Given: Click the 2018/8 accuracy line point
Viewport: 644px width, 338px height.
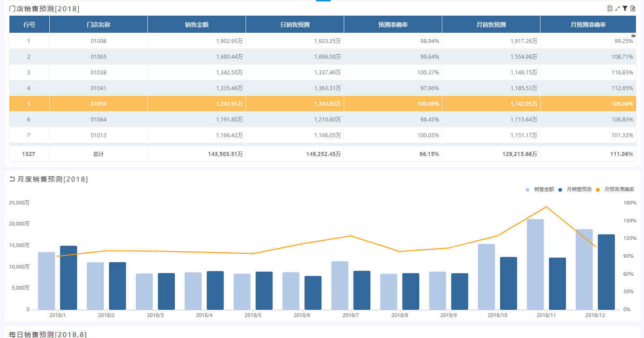Looking at the screenshot, I should [x=399, y=251].
